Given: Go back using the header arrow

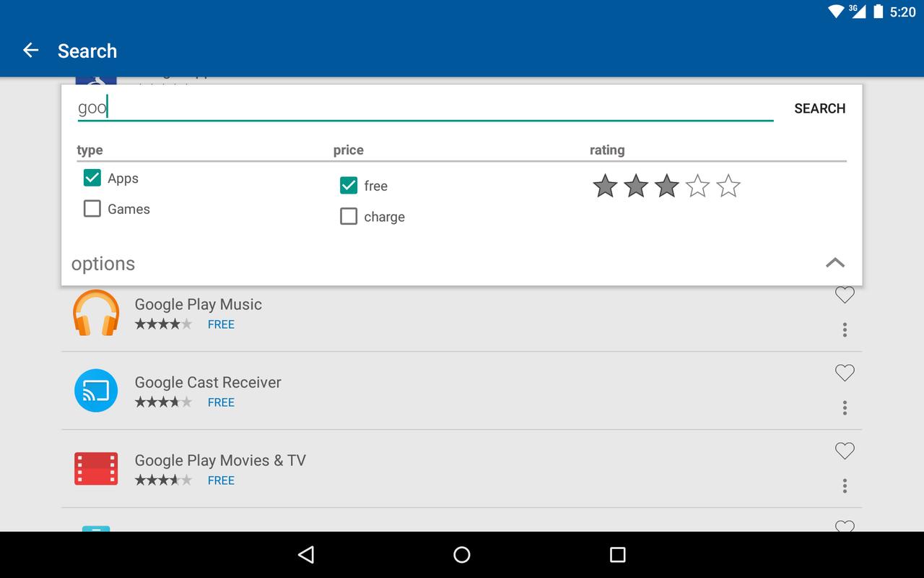Looking at the screenshot, I should click(x=30, y=50).
